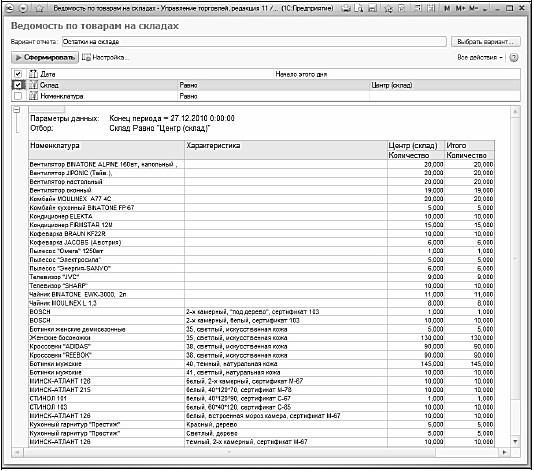This screenshot has height=471, width=534.
Task: Click the favorites star near navigation arrows
Action: click(40, 9)
